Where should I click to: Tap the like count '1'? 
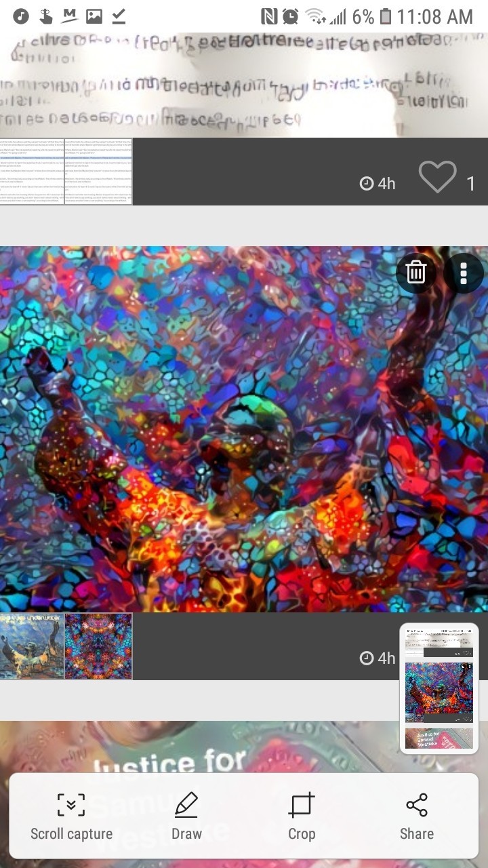point(470,184)
